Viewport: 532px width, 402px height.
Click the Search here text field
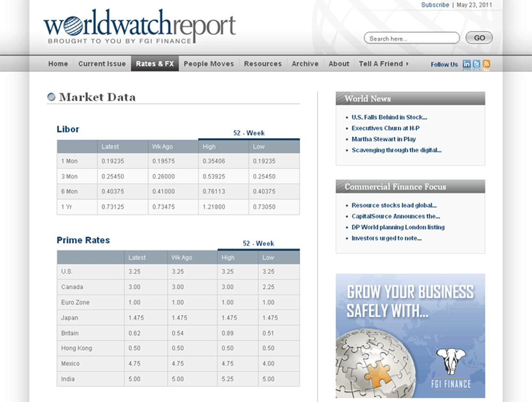pyautogui.click(x=411, y=38)
